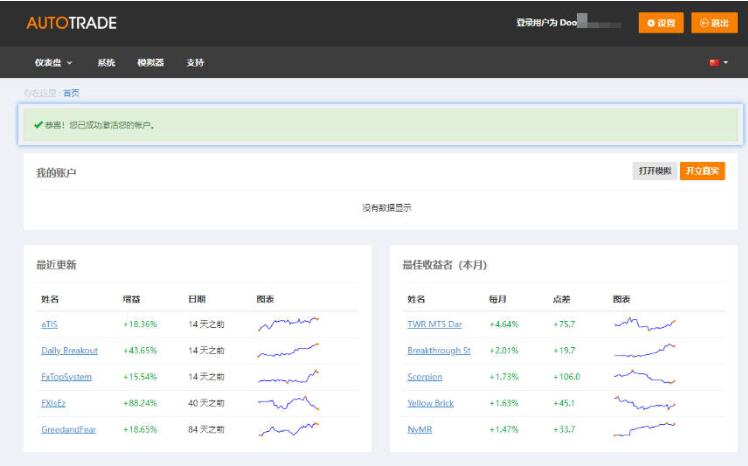This screenshot has height=466, width=748.
Task: Go to the 模拟器 menu item
Action: pyautogui.click(x=150, y=63)
